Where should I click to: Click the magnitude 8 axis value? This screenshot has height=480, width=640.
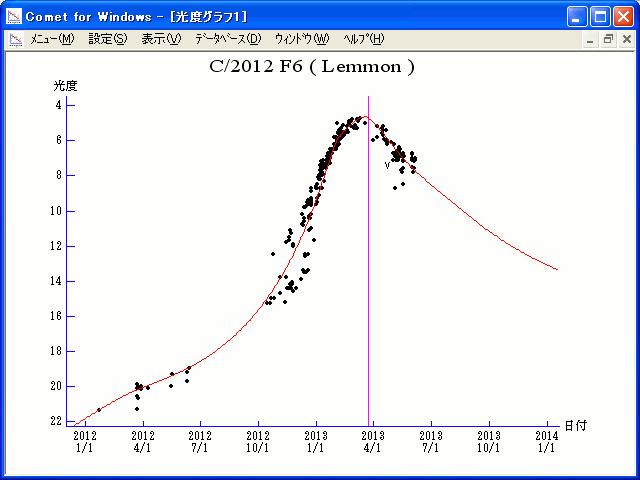[x=59, y=176]
